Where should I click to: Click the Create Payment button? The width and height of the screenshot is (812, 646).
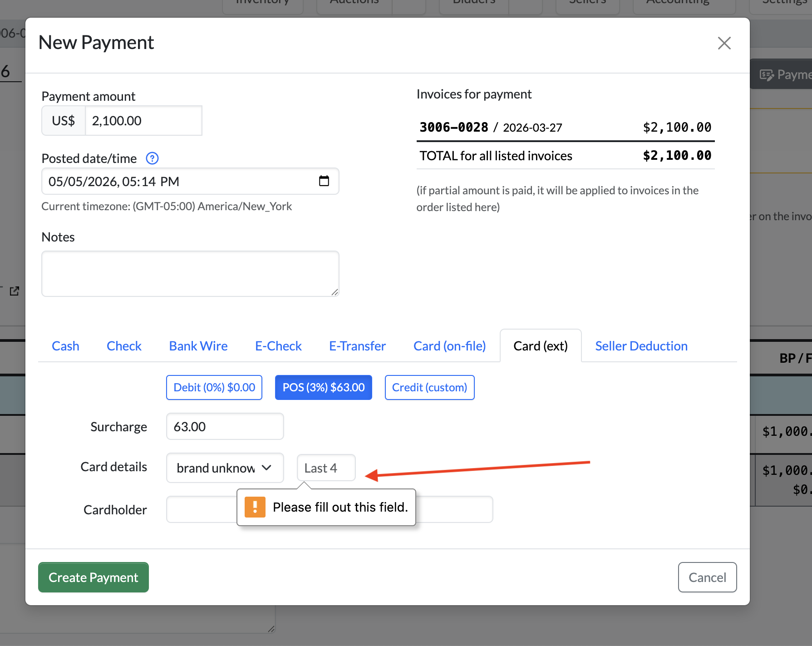[94, 577]
